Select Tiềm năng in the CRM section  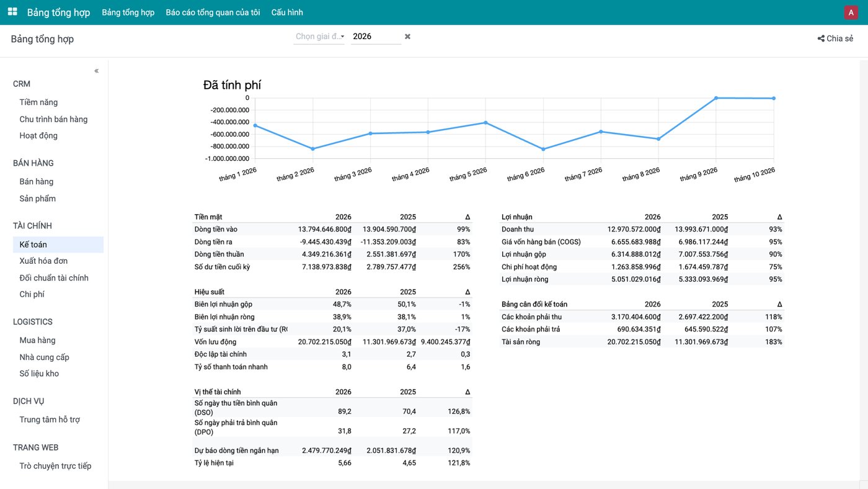(38, 102)
